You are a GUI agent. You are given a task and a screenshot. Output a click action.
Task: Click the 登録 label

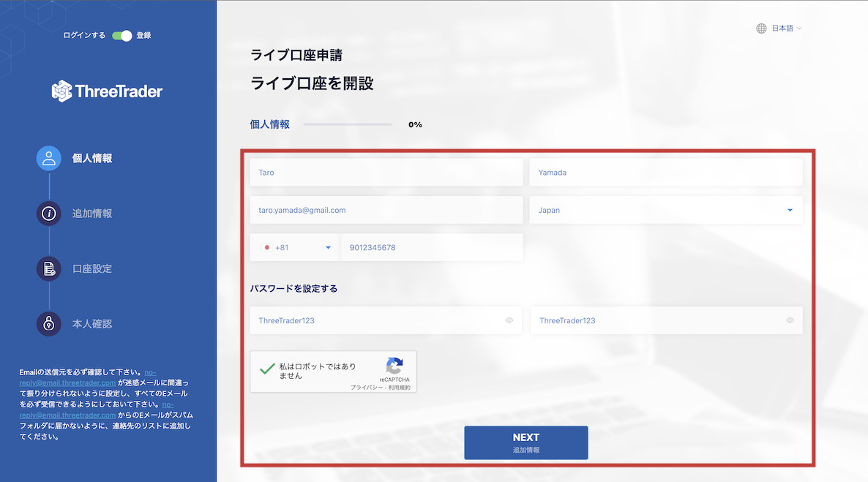144,35
